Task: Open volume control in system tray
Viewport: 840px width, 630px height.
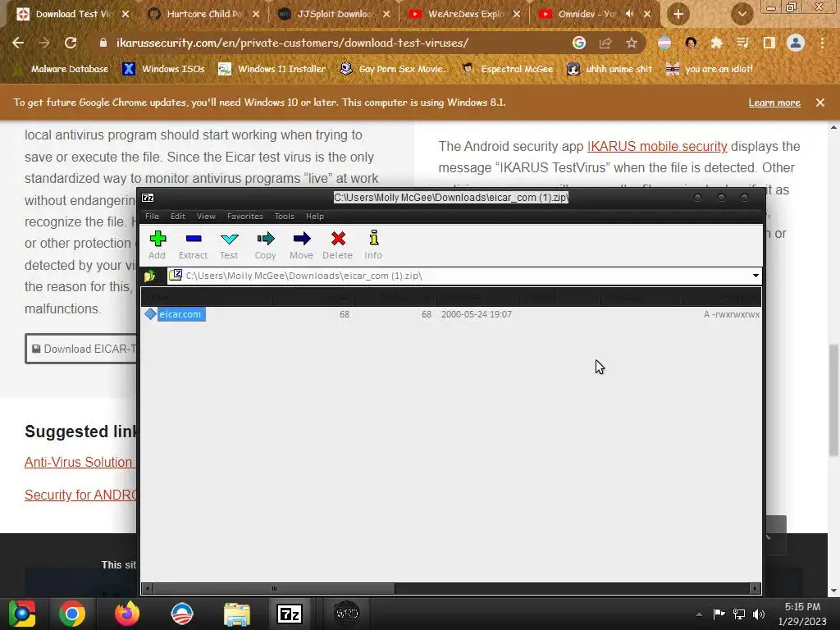Action: tap(759, 614)
